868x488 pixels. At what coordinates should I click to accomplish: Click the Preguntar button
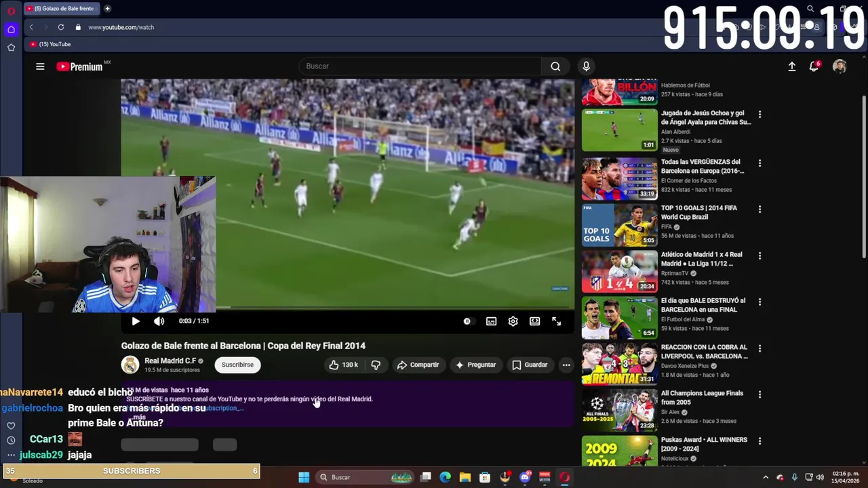475,365
